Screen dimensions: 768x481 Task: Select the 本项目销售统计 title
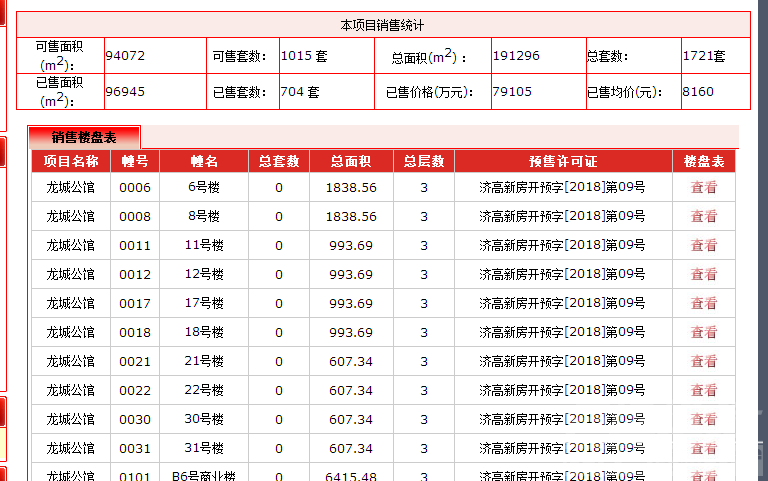[x=382, y=25]
